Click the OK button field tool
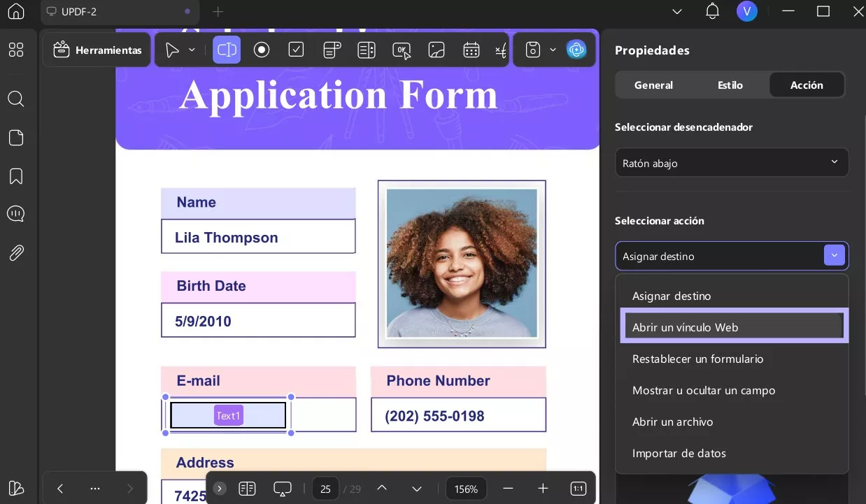 point(402,50)
